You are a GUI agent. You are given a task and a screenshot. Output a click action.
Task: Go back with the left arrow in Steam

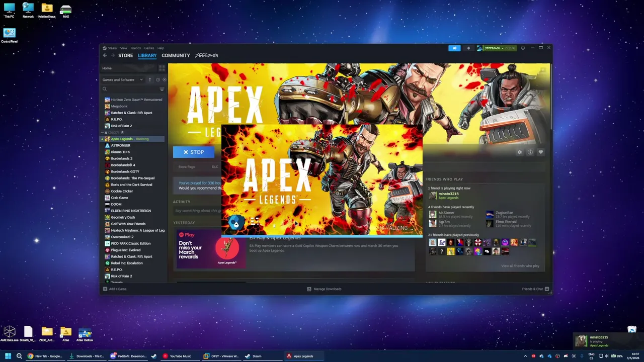click(x=105, y=55)
